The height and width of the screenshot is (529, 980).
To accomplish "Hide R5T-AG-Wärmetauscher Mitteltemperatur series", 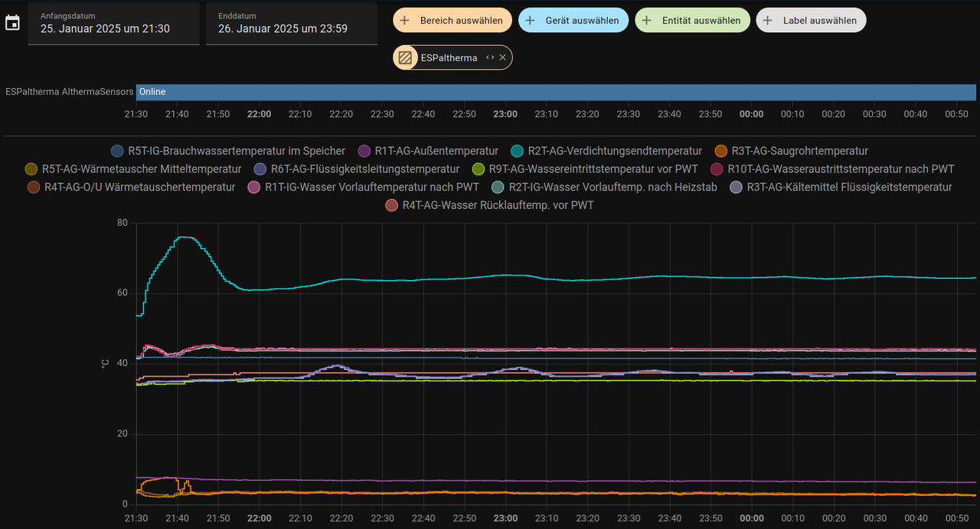I will coord(133,168).
